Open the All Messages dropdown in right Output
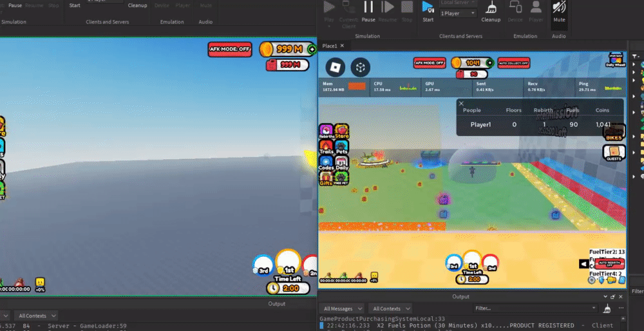This screenshot has height=331, width=644. 343,308
